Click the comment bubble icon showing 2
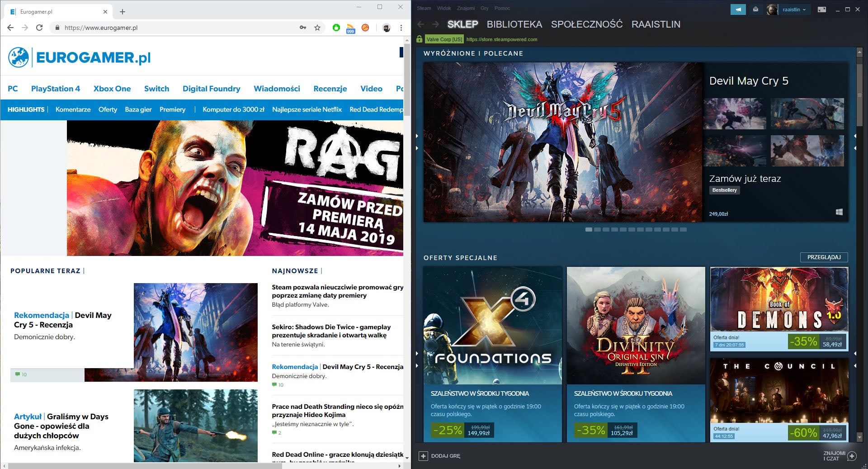 tap(274, 433)
